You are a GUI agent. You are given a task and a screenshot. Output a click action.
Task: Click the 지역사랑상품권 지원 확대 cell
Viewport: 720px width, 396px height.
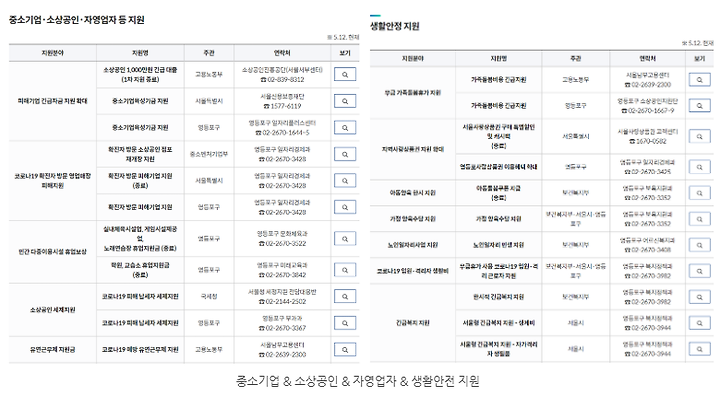(x=413, y=149)
